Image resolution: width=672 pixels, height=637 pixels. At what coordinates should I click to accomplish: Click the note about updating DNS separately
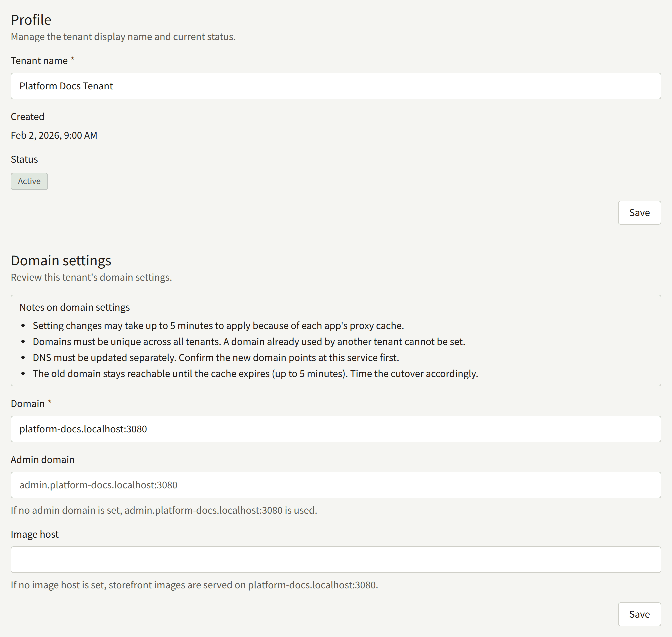[216, 357]
